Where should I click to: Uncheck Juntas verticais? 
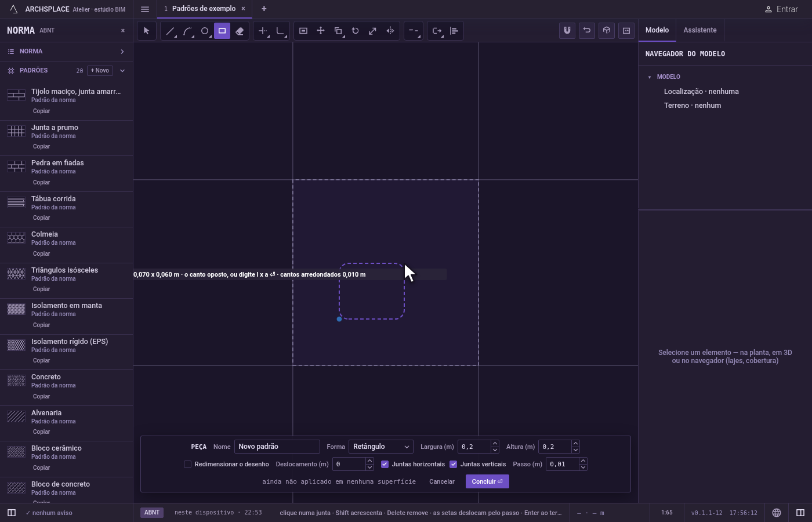[x=453, y=464]
